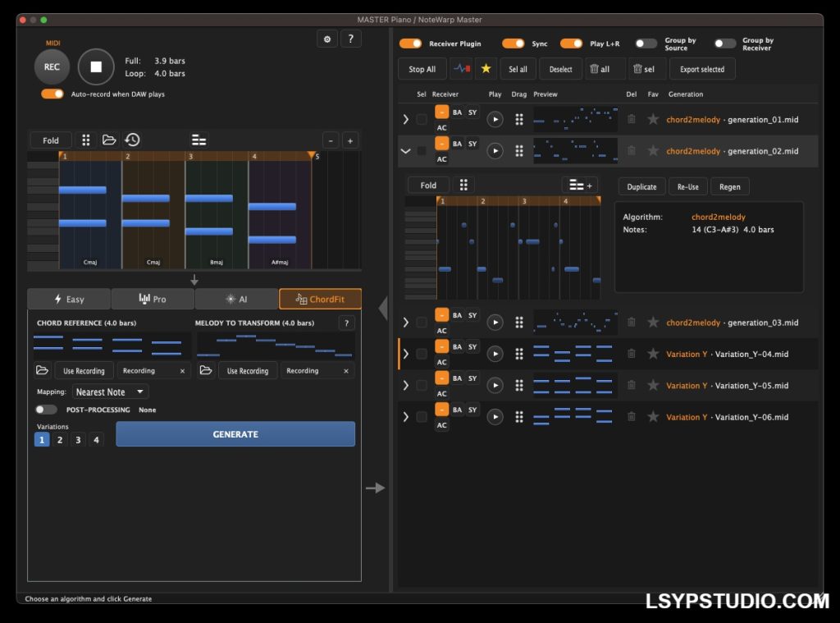Screen dimensions: 840x623
Task: Collapse panel with the left triangle handle
Action: pos(382,309)
